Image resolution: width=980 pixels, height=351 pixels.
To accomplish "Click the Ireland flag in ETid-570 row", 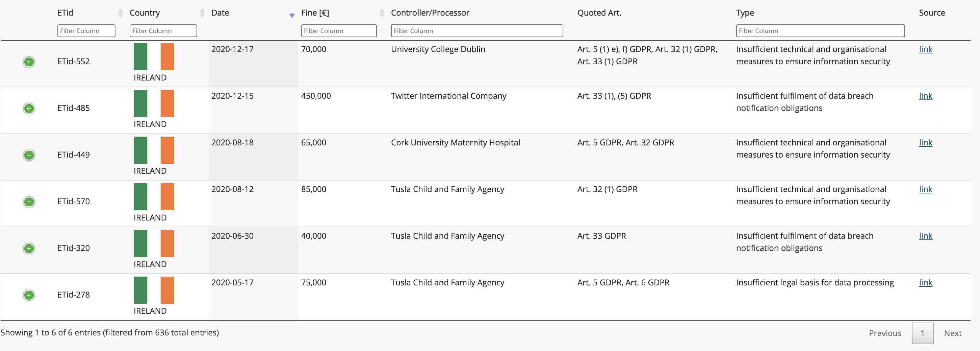I will (154, 197).
